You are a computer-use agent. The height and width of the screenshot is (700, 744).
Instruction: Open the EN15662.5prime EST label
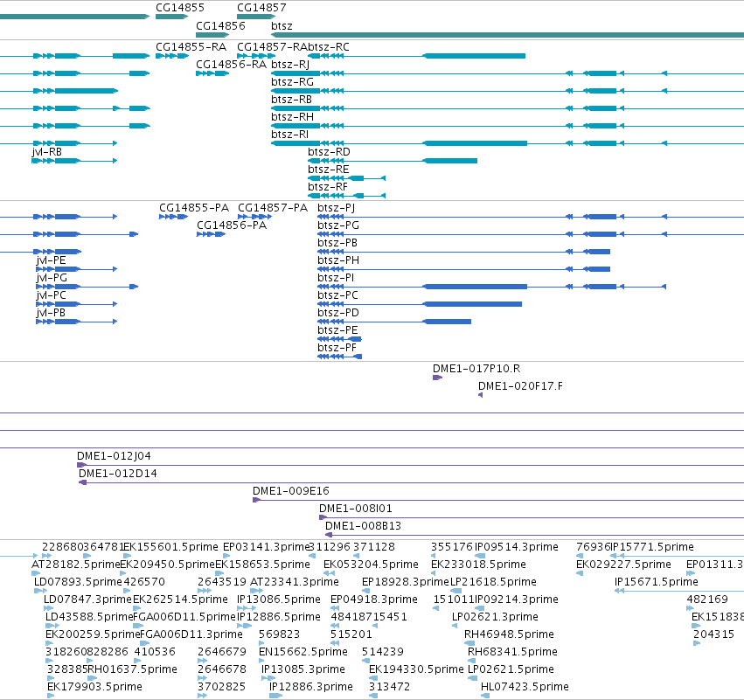tap(303, 652)
